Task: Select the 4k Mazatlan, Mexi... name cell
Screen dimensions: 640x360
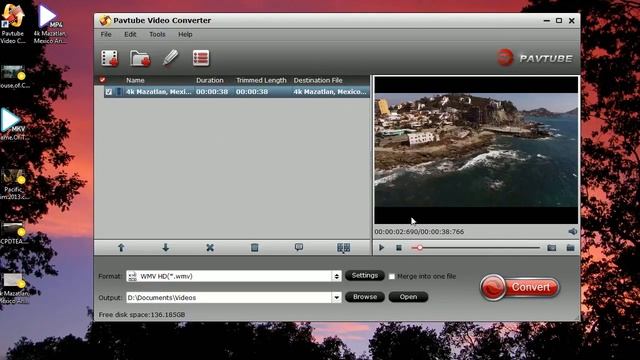Action: point(158,92)
